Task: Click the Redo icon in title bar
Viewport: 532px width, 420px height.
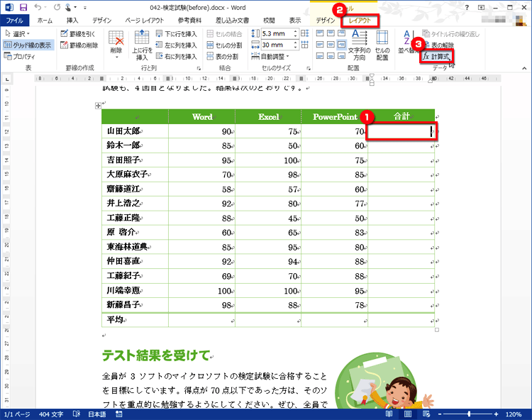Action: pyautogui.click(x=57, y=8)
